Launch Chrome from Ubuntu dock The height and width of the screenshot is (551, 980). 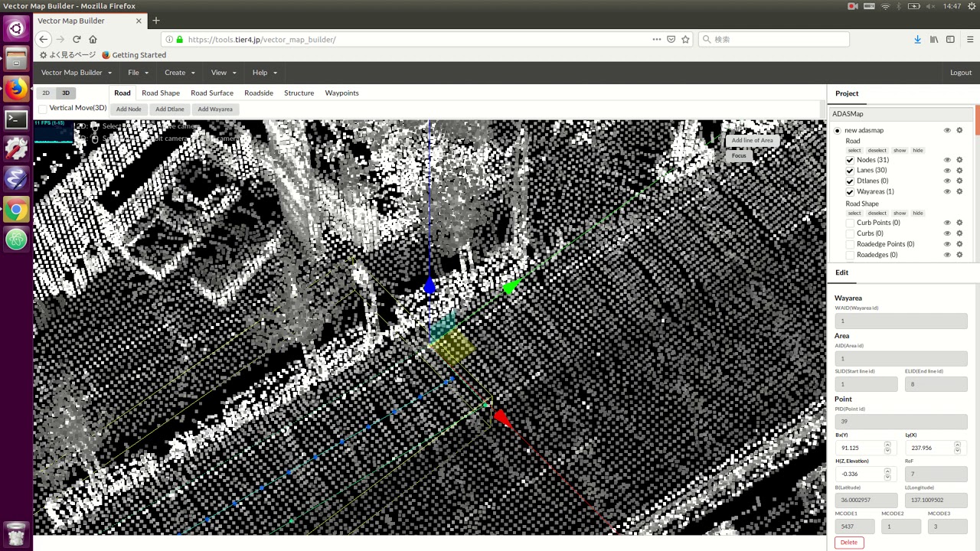click(x=16, y=210)
